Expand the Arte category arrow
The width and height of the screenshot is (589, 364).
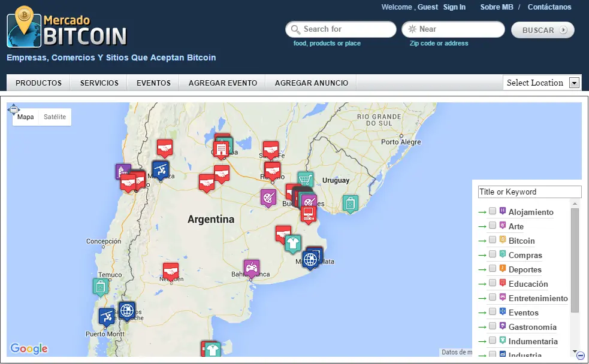(482, 227)
